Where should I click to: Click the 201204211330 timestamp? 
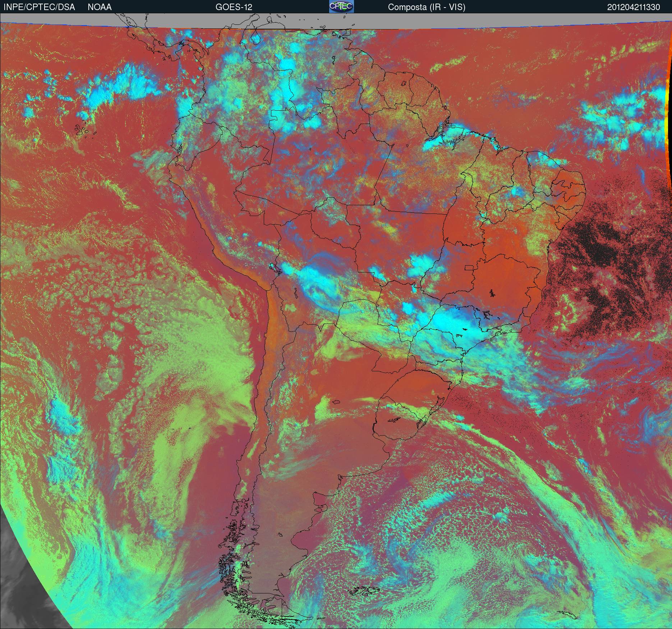(634, 7)
